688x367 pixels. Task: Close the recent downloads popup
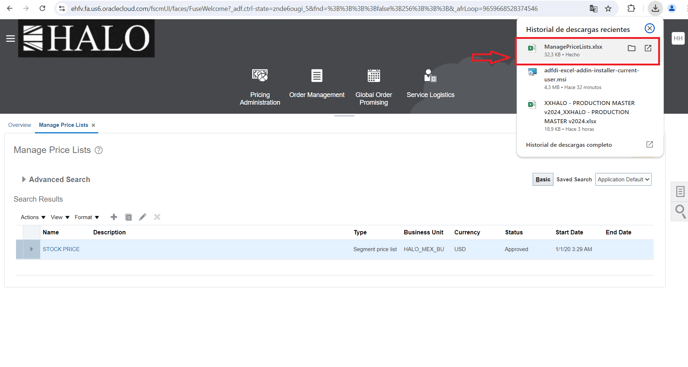click(x=649, y=29)
